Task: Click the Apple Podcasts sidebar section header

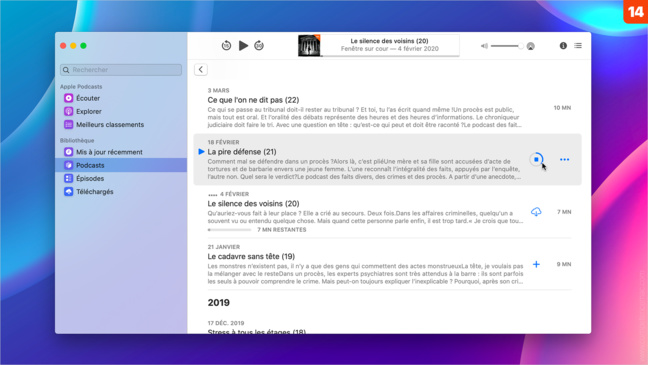Action: [81, 86]
